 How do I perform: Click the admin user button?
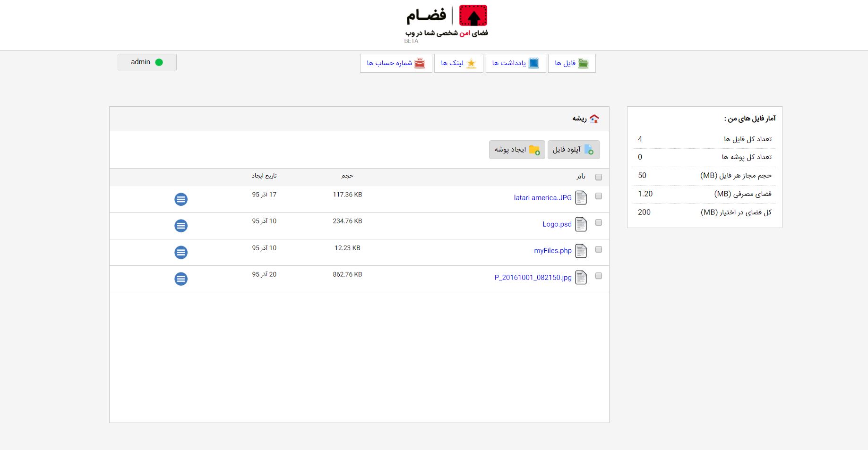point(147,62)
